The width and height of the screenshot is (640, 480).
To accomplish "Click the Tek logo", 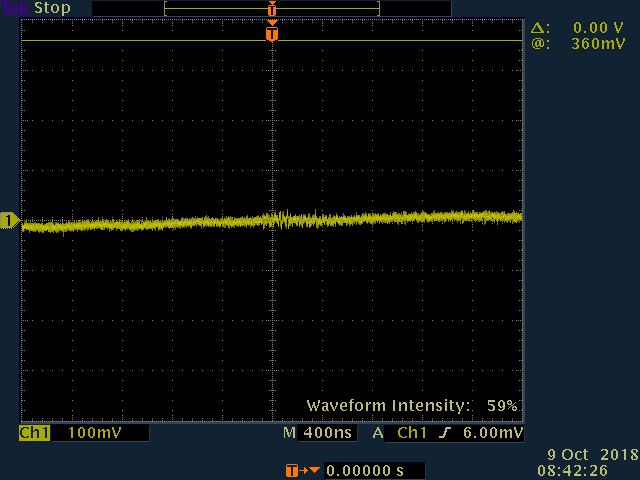I will pos(16,8).
